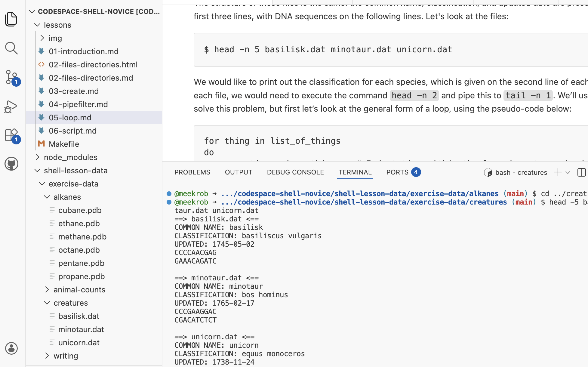
Task: Expand the animal-counts folder
Action: pyautogui.click(x=47, y=290)
